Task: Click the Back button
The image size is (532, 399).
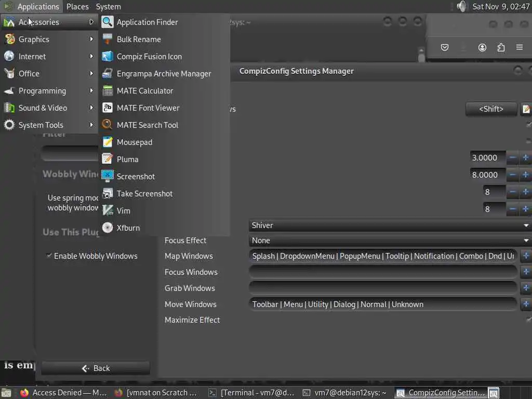Action: (96, 368)
